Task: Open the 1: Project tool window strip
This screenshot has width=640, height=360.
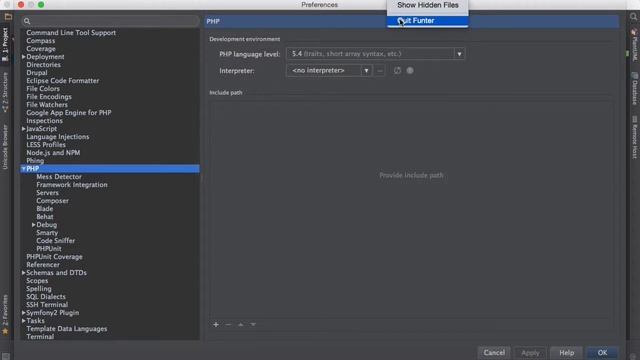Action: click(5, 44)
